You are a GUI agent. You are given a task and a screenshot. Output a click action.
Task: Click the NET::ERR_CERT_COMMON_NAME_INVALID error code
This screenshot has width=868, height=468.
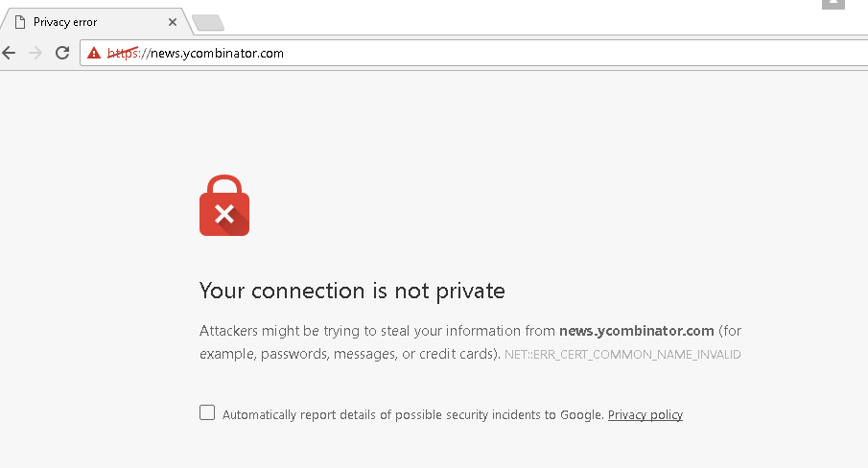click(x=622, y=355)
